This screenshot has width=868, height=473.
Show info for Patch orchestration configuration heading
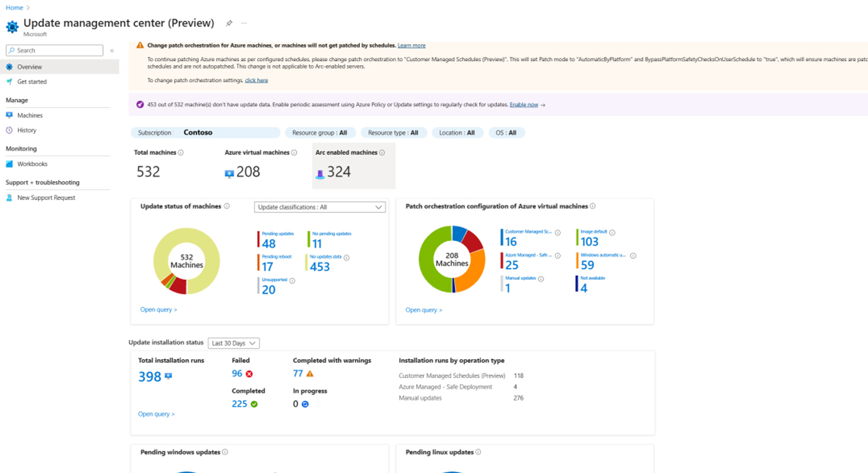(592, 206)
